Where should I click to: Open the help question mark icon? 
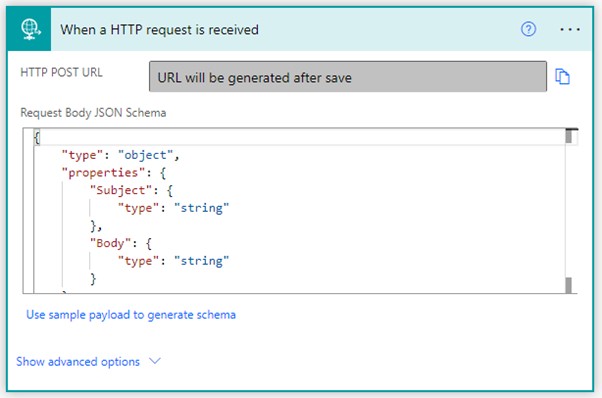(x=528, y=29)
